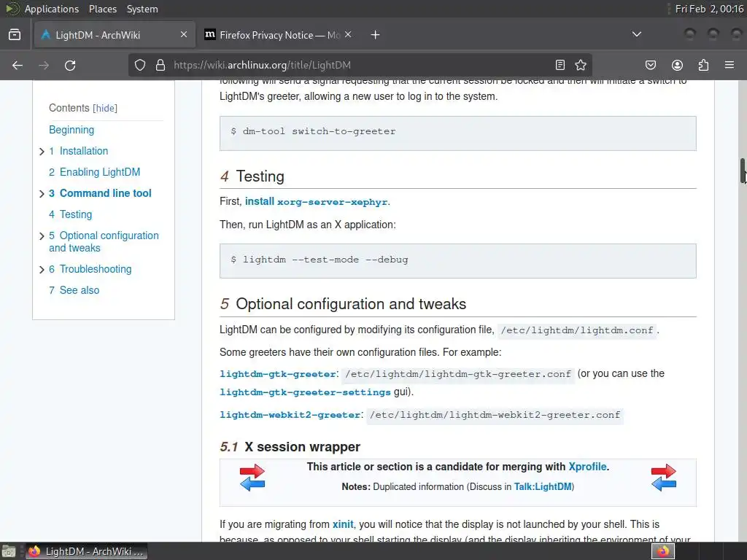Hide the Contents sidebar with [hide]

pyautogui.click(x=105, y=108)
